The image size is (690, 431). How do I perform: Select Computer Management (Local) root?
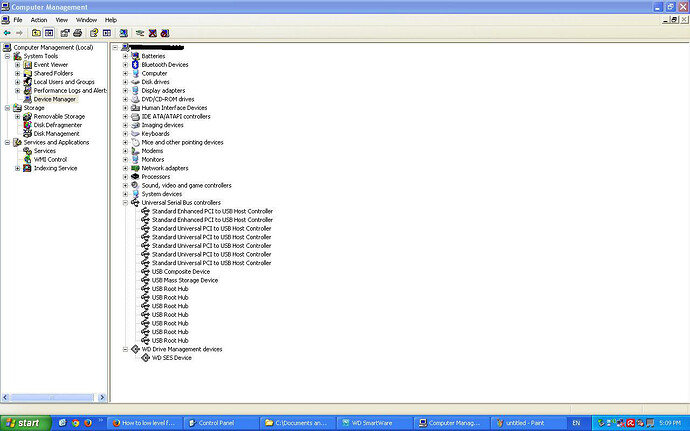[53, 48]
